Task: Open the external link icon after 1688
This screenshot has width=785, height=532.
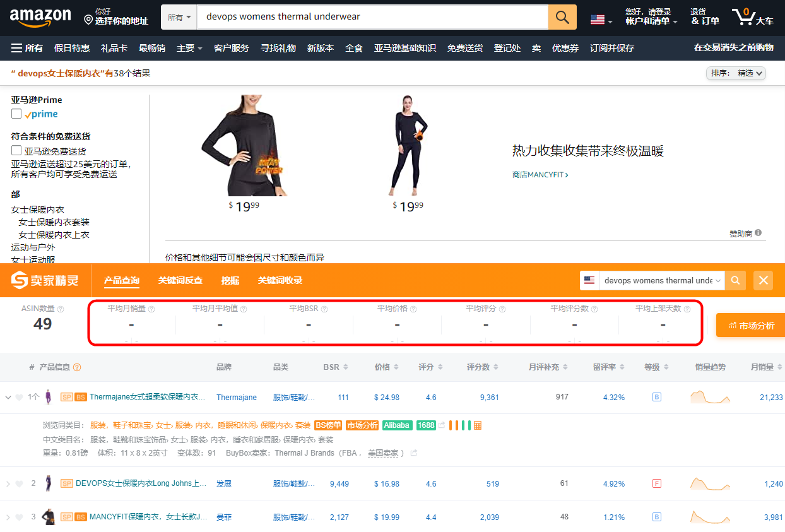Action: tap(442, 425)
